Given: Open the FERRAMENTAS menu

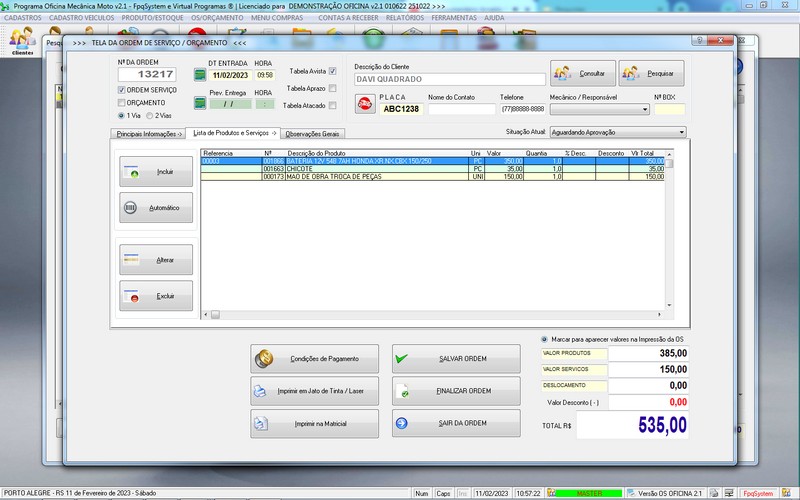Looking at the screenshot, I should coord(454,17).
